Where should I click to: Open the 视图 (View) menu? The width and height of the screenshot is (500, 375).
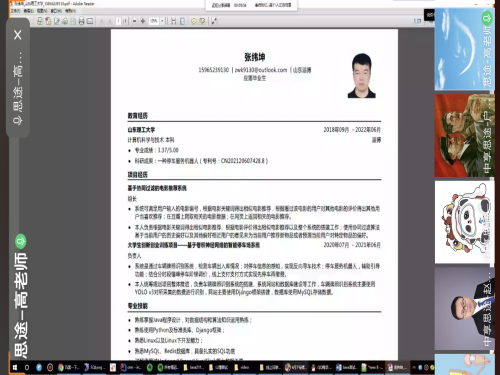pos(42,11)
